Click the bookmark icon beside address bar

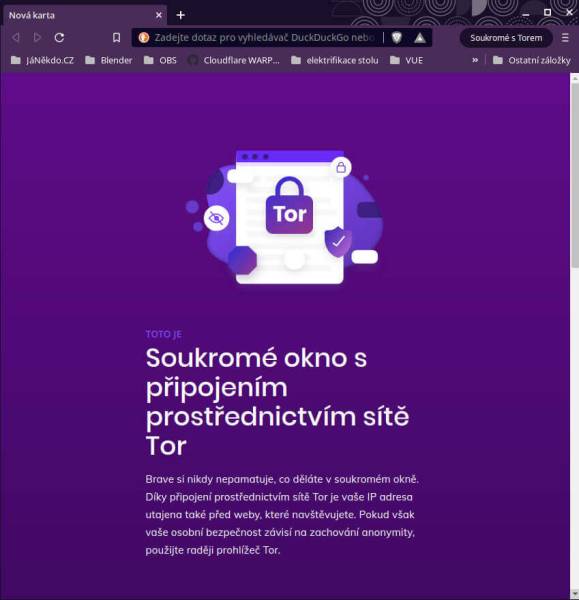click(116, 38)
